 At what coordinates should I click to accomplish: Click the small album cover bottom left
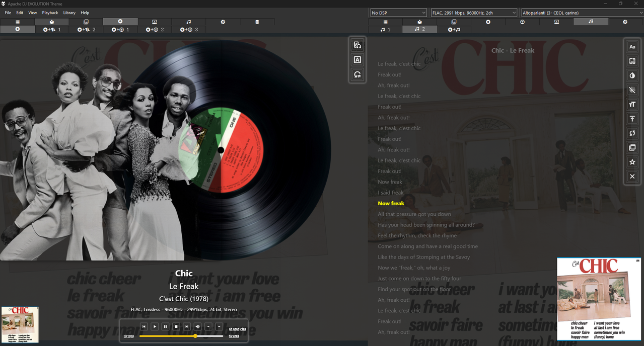coord(20,325)
